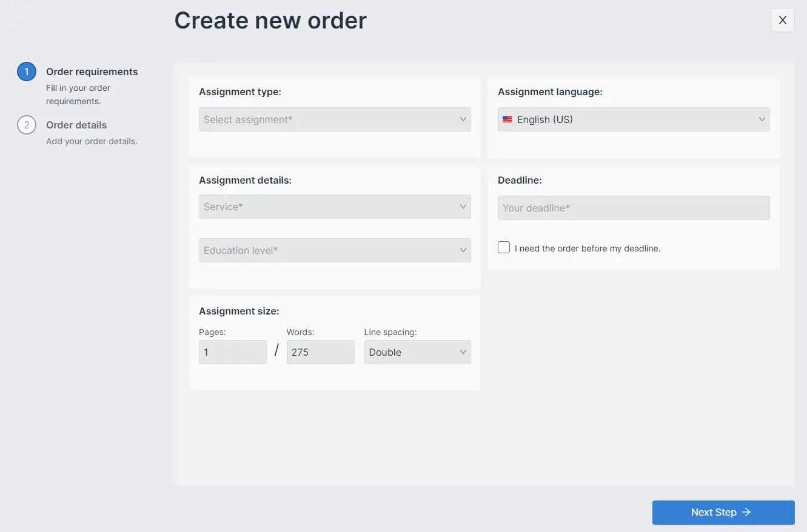Open the Line spacing Double dropdown
807x532 pixels.
(417, 352)
